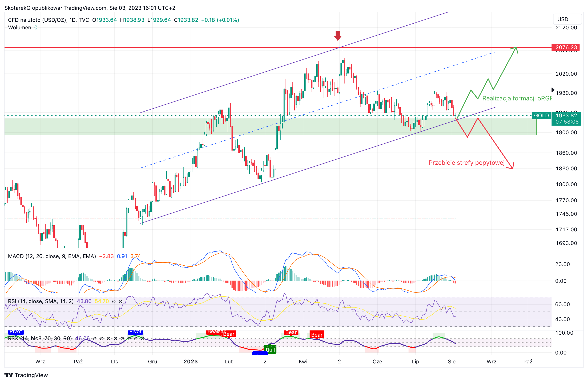Click the Bear label near Lut in RSX

tap(229, 334)
